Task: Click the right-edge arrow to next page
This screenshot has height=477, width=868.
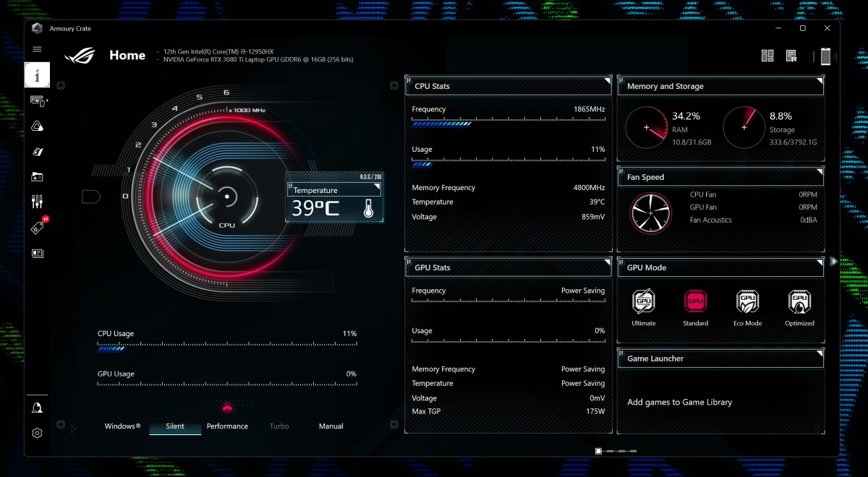Action: coord(834,261)
